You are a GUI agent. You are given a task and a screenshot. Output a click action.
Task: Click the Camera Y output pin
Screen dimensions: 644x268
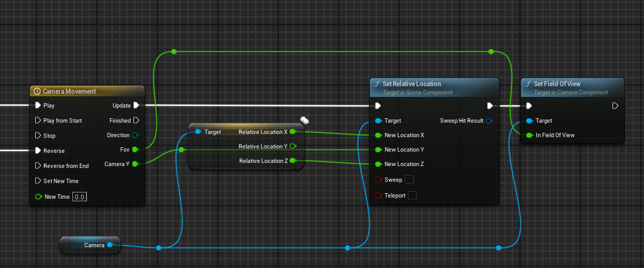point(135,164)
